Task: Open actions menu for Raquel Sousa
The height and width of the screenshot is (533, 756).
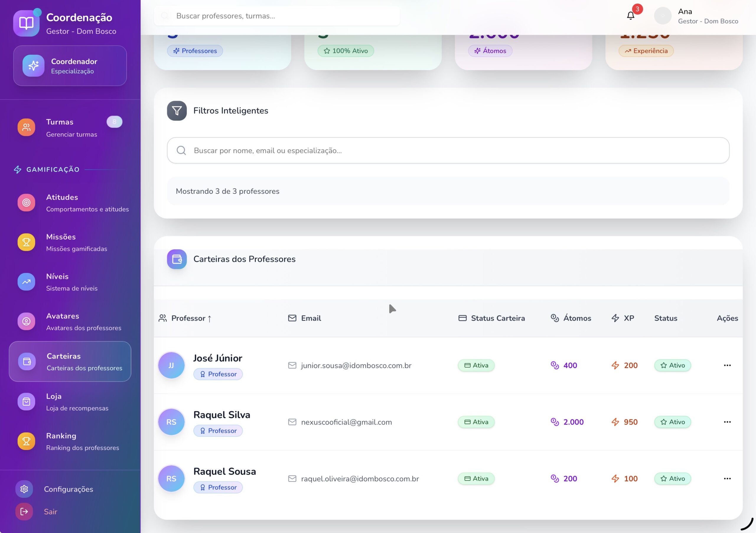Action: click(727, 478)
